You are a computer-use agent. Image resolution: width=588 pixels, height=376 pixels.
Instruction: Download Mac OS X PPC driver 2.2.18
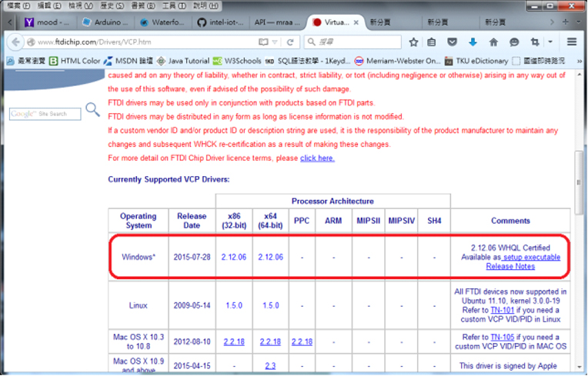click(302, 342)
